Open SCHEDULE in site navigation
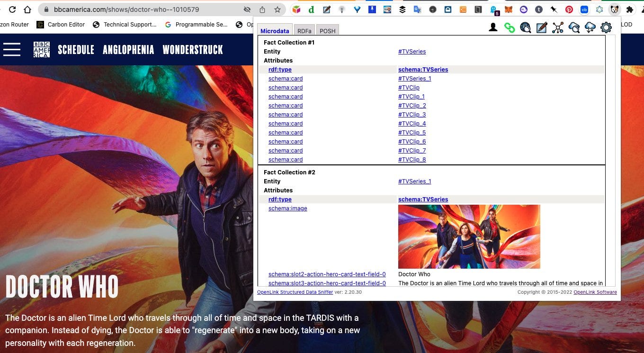Viewport: 644px width, 353px height. pyautogui.click(x=76, y=50)
